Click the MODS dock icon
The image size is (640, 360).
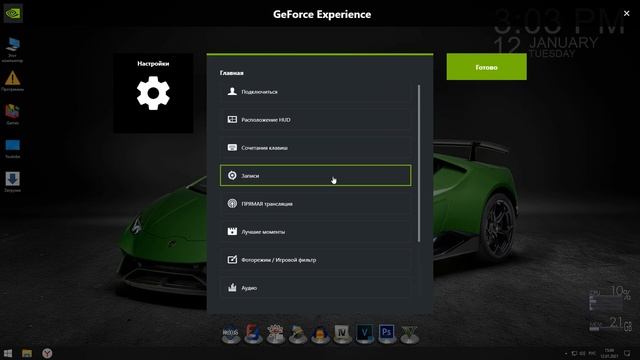click(x=231, y=333)
